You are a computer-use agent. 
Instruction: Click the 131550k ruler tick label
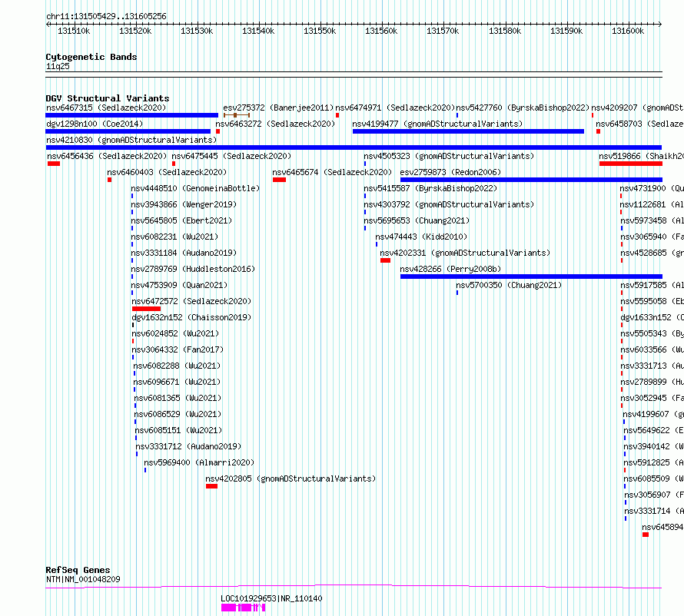(x=320, y=31)
